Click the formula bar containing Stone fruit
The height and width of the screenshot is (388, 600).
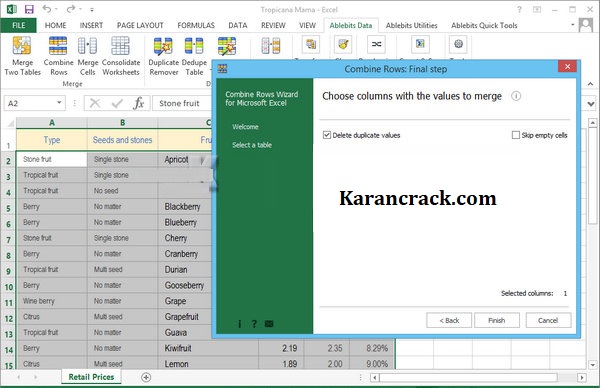(182, 103)
